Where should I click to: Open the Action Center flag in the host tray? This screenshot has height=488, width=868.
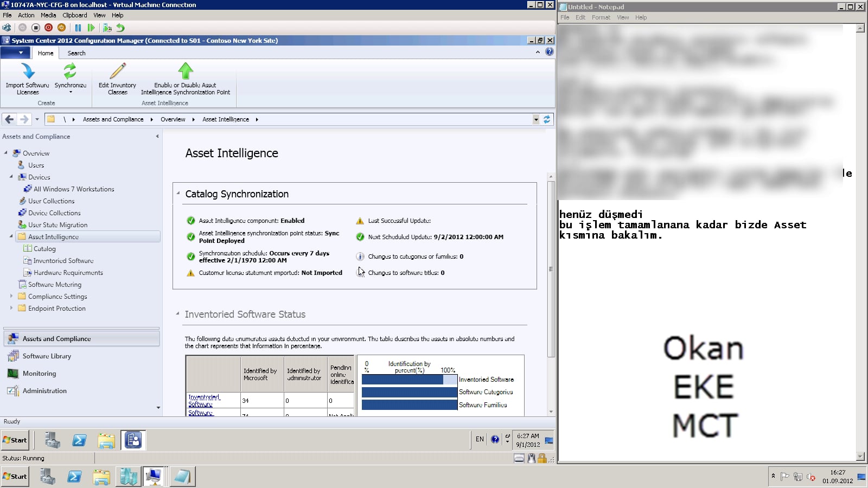pos(784,477)
